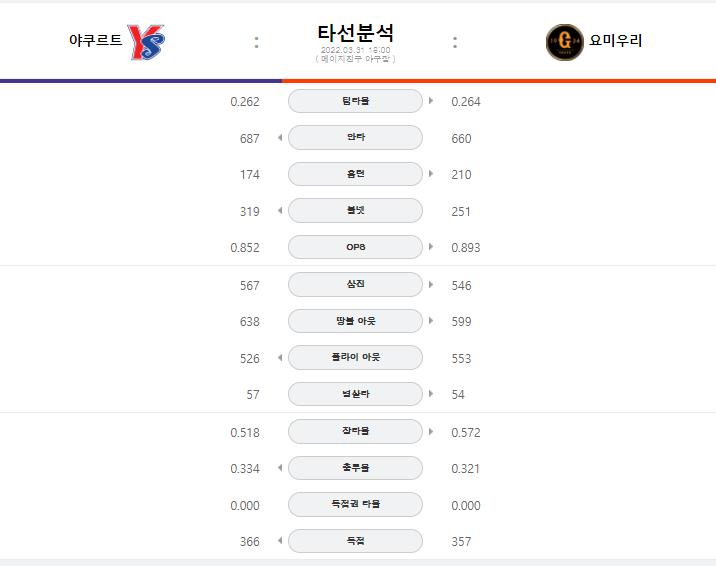716x566 pixels.
Task: Click the left arrow beside 안타
Action: pos(280,137)
